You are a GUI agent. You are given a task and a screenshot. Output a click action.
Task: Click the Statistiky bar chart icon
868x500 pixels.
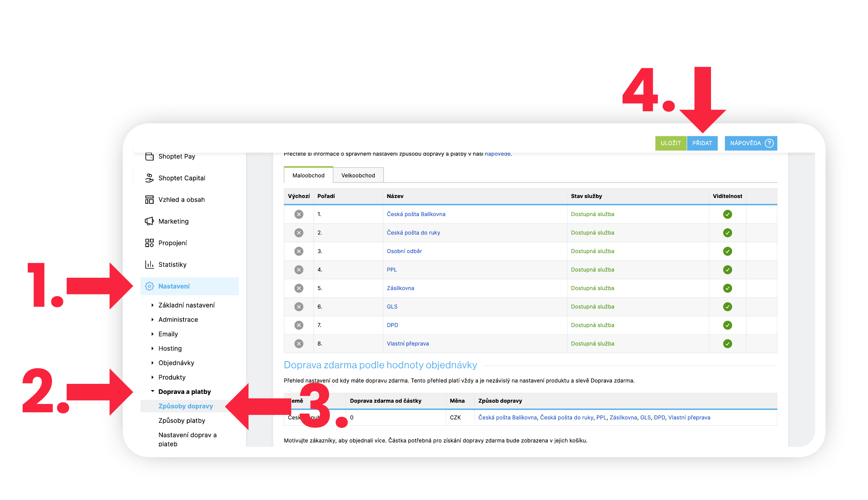tap(149, 264)
